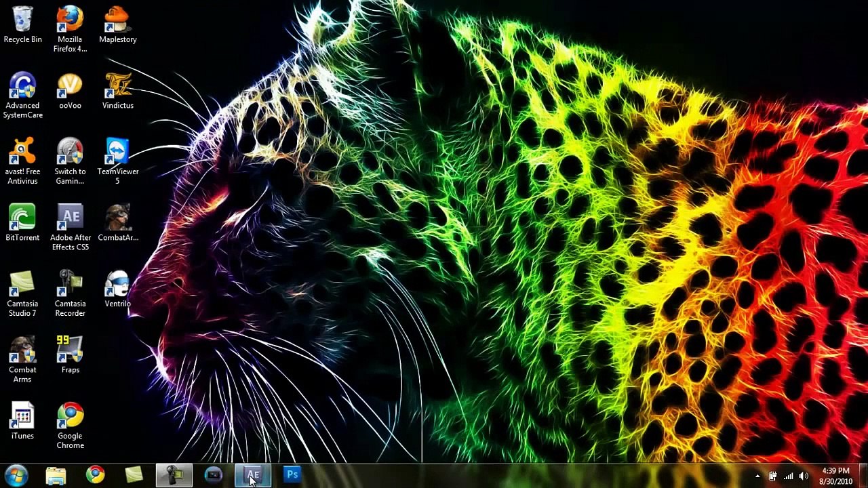
Task: Select the Maplestory desktop icon
Action: click(x=117, y=25)
